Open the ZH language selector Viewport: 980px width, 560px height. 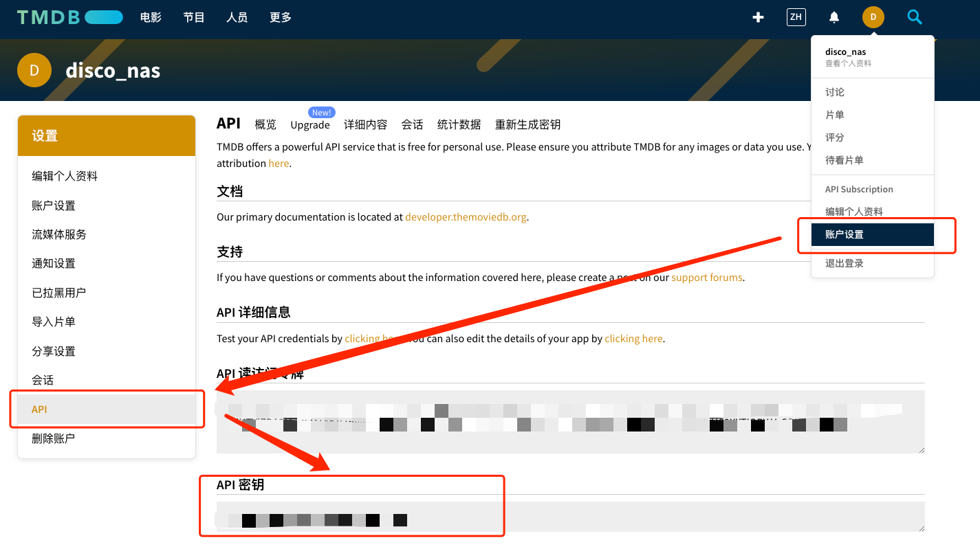796,17
